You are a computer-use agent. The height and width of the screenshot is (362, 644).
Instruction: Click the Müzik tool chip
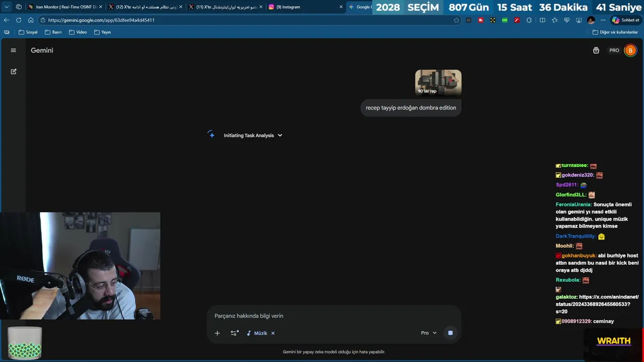click(x=257, y=333)
